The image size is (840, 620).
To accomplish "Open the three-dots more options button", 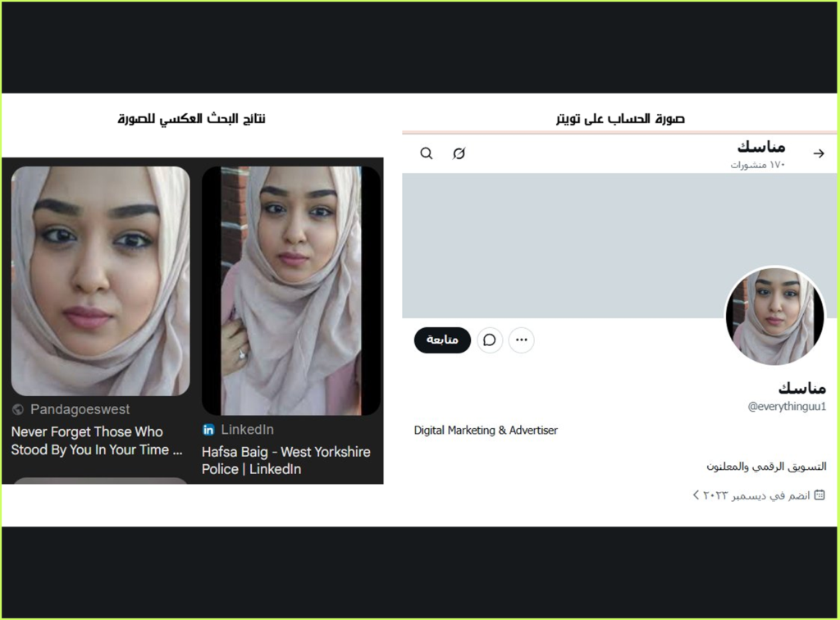I will point(521,340).
